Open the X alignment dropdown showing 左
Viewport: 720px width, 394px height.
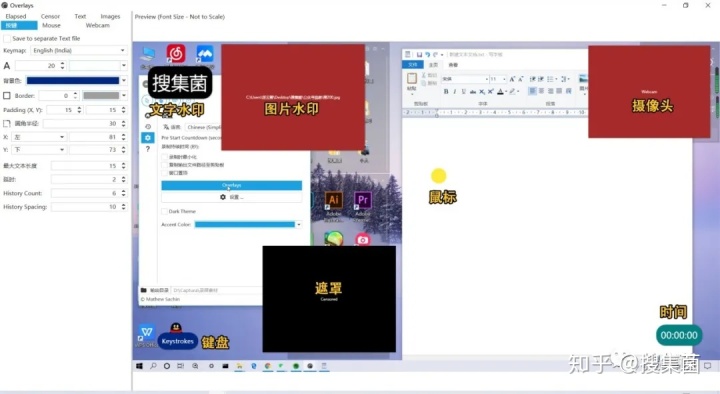coord(39,137)
